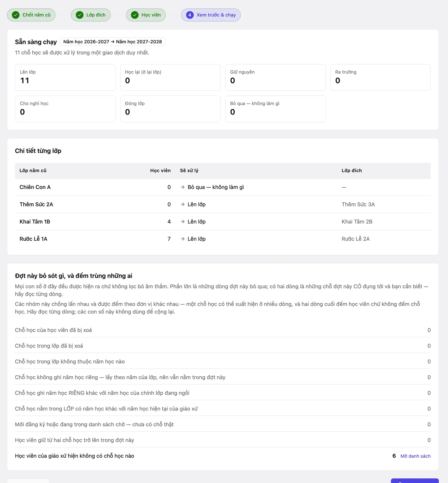
Task: Select the "Bỏ qua — không làm gì" summary card
Action: tap(275, 109)
